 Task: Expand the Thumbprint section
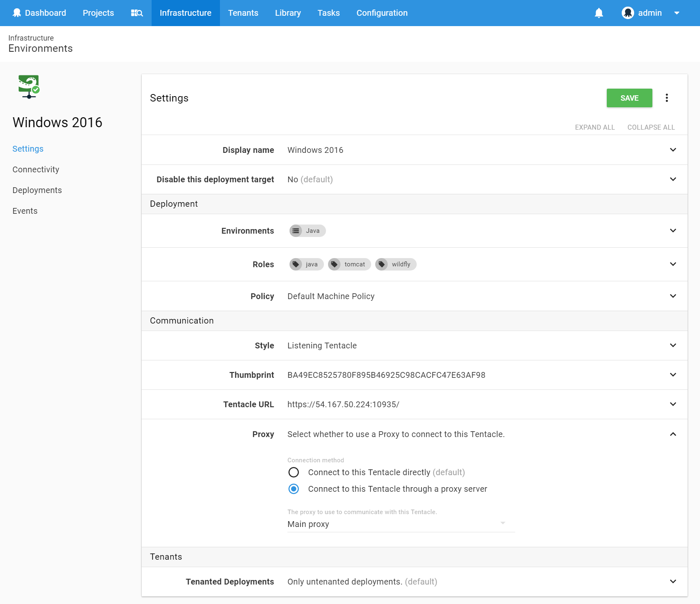point(673,374)
